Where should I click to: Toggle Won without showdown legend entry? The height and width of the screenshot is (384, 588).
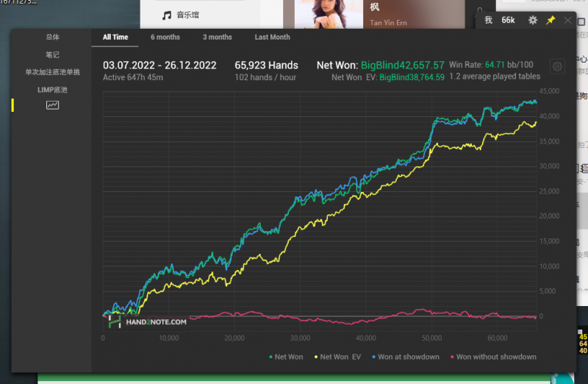click(x=492, y=357)
